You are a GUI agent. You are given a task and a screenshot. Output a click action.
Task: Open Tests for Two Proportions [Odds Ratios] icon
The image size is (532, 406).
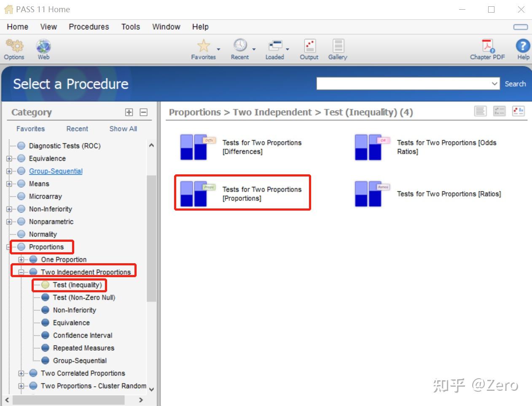372,147
